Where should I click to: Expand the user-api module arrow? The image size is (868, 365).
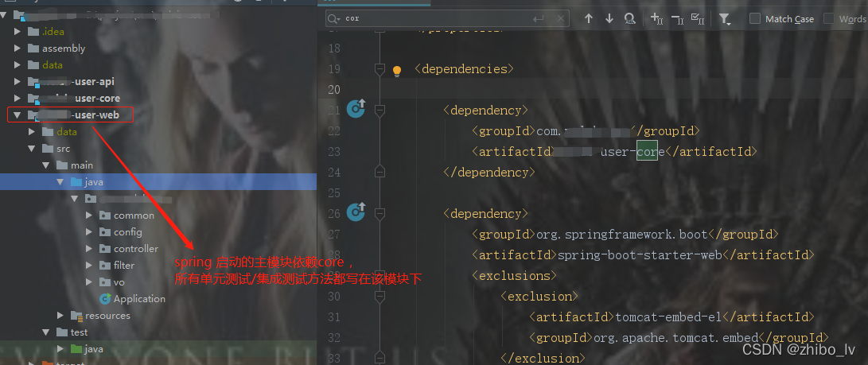tap(18, 82)
